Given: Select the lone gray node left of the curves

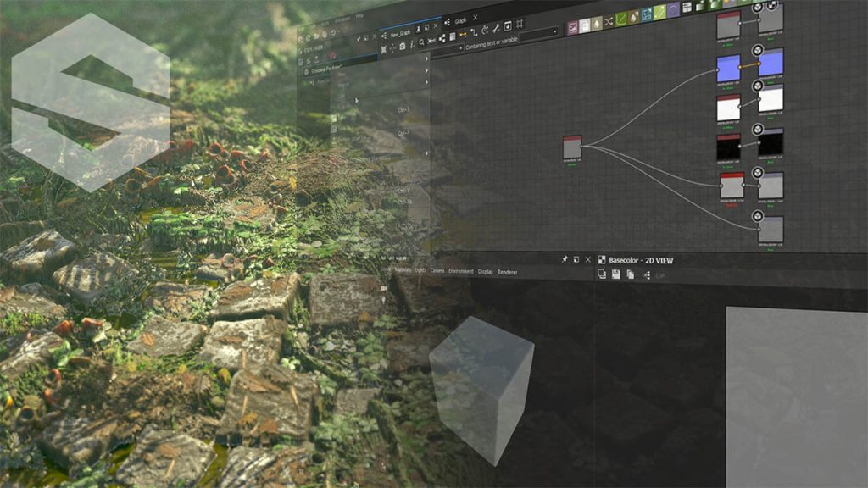Looking at the screenshot, I should pyautogui.click(x=572, y=147).
